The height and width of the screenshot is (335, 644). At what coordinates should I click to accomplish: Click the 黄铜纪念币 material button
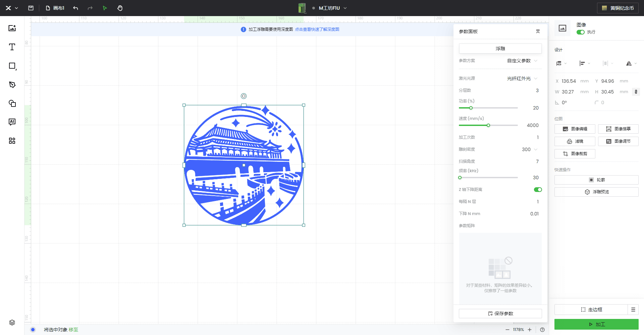point(618,8)
